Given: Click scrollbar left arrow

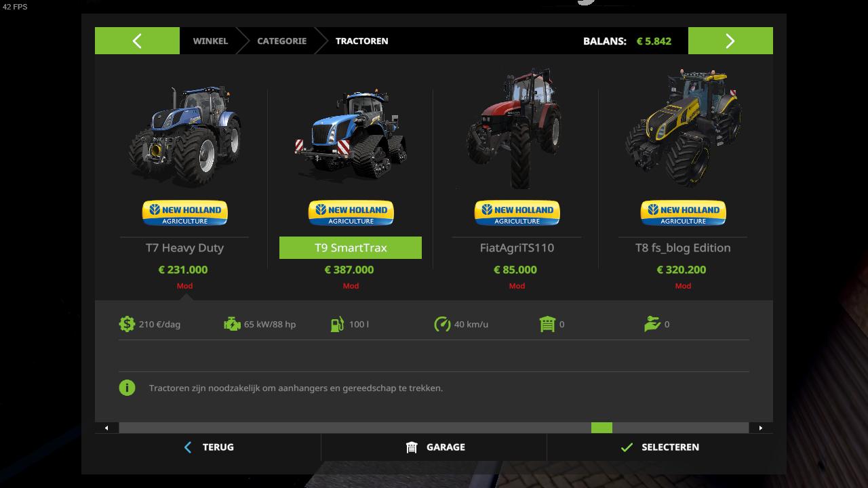Looking at the screenshot, I should click(x=106, y=428).
